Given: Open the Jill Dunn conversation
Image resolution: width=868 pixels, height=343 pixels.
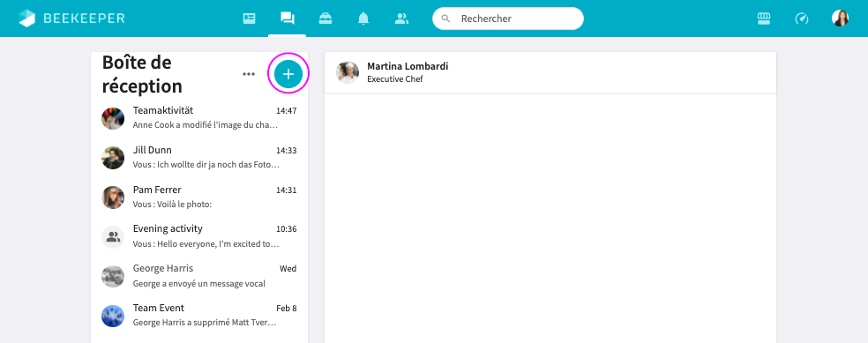Looking at the screenshot, I should coord(199,158).
